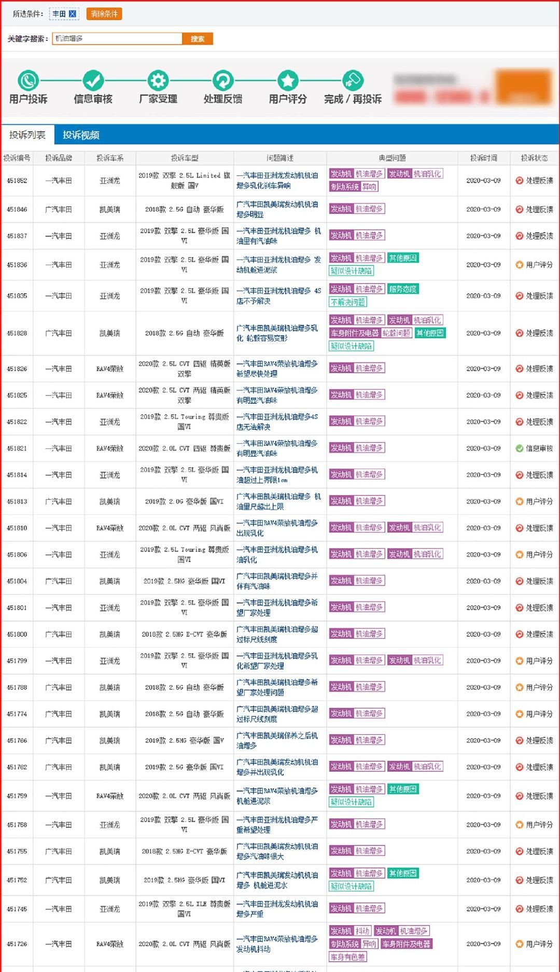Image resolution: width=560 pixels, height=972 pixels.
Task: Click the 发动机 抖动 tag in row 451726
Action: (351, 931)
